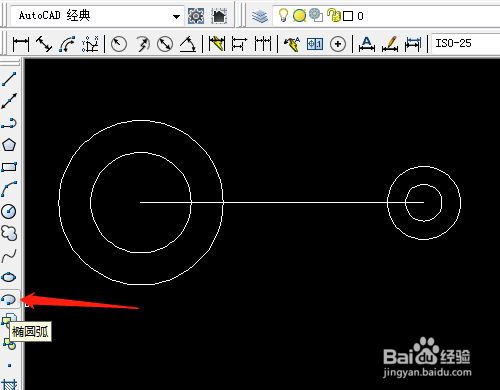Choose the Aligned dimension tool
The width and height of the screenshot is (500, 390).
click(44, 44)
